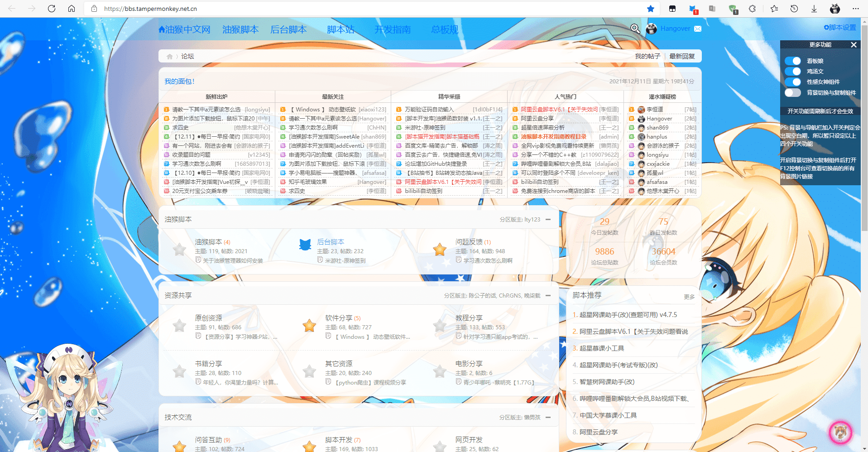Enable the 背景切换与复制组件 switch

pyautogui.click(x=793, y=92)
